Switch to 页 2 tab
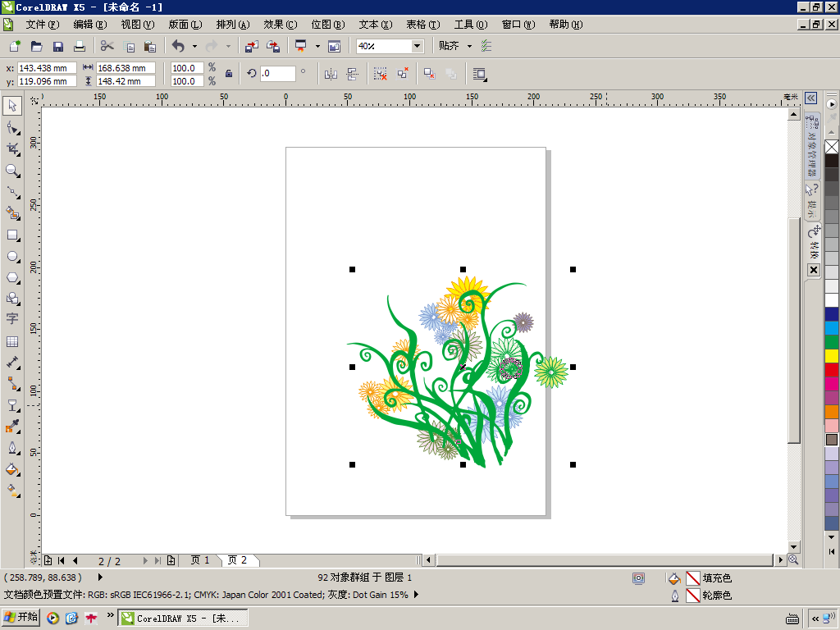 (x=237, y=560)
